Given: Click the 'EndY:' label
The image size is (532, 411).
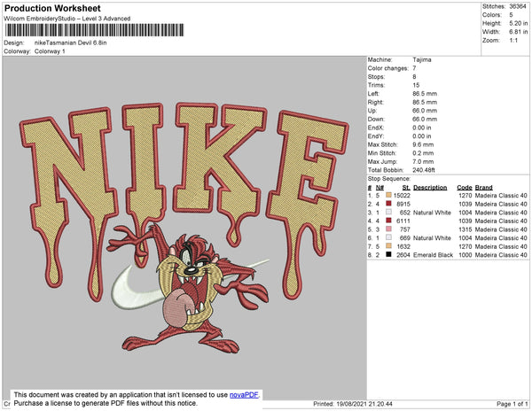Looking at the screenshot, I should 376,136.
